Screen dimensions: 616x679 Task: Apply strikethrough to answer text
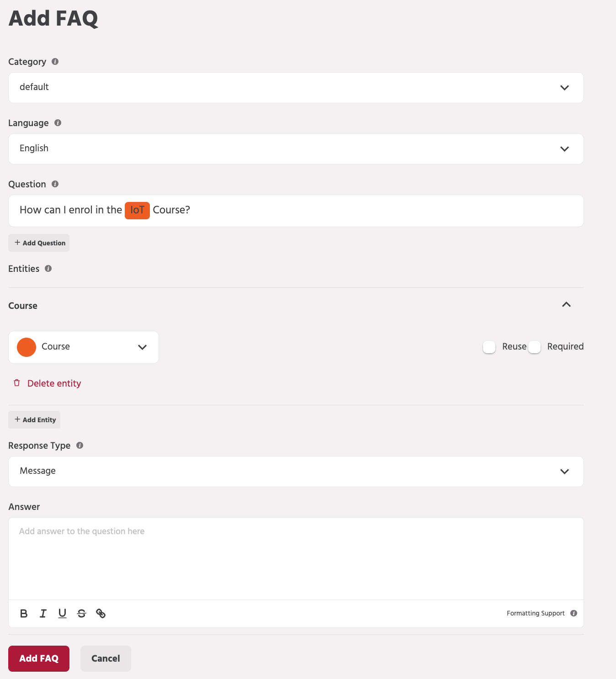(82, 614)
